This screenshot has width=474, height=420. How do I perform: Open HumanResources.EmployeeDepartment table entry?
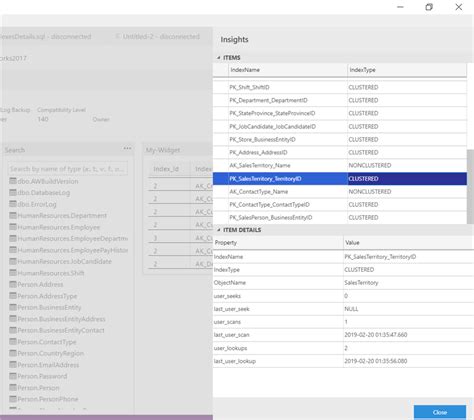68,239
